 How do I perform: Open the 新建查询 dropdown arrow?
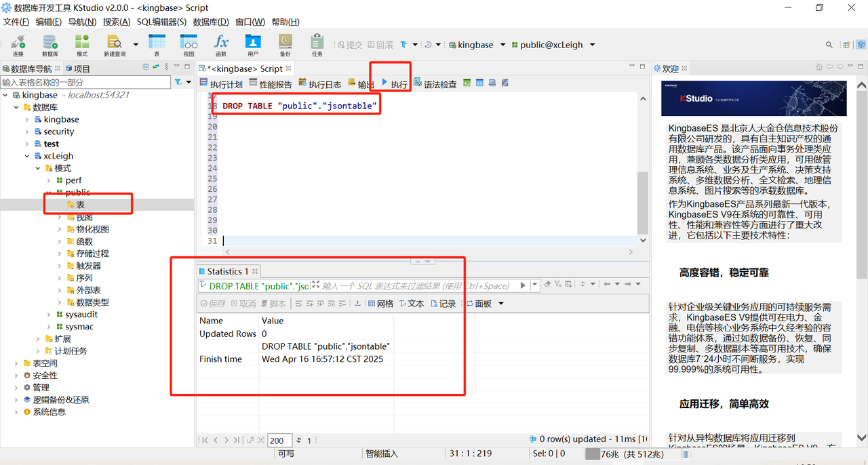tap(136, 45)
